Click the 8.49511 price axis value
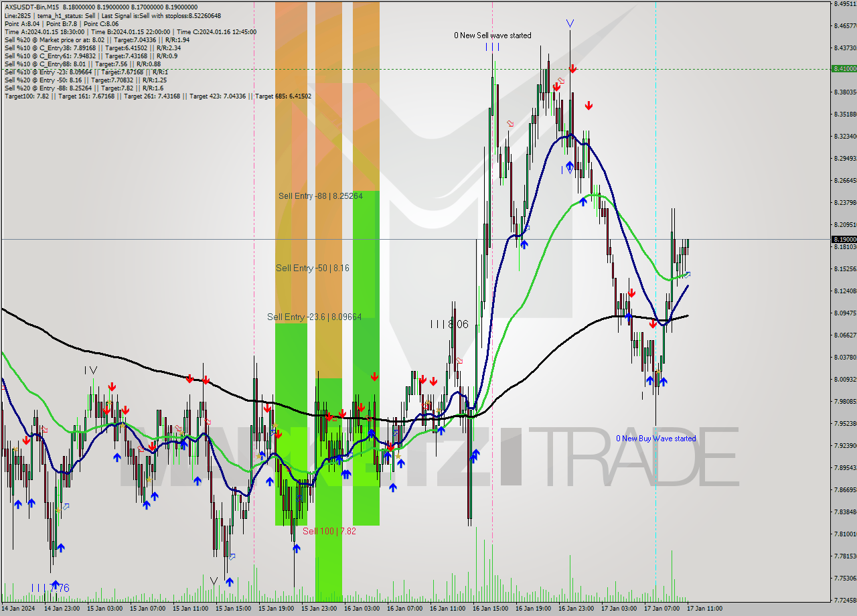857x616 pixels. [845, 3]
